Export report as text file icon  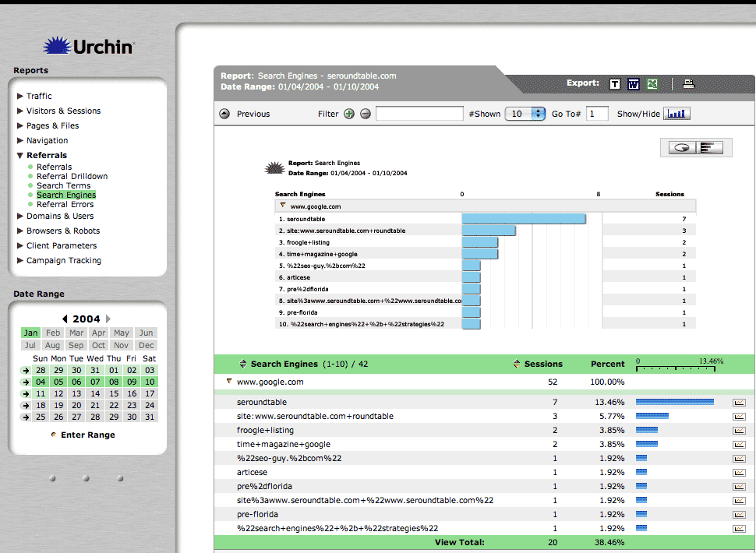pyautogui.click(x=615, y=84)
